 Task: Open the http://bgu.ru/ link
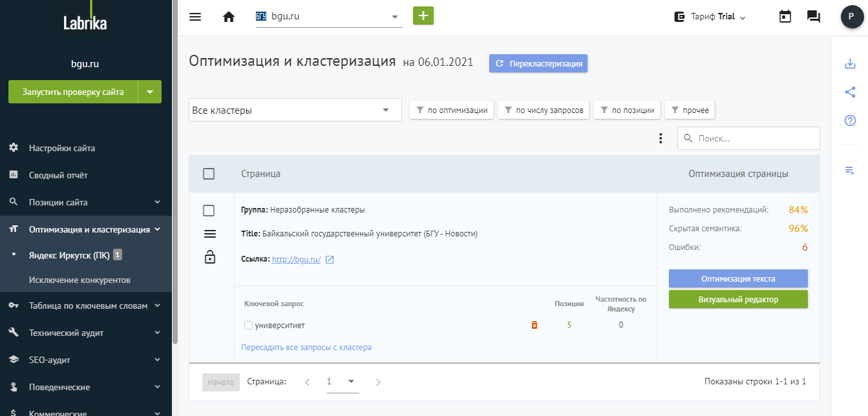click(x=296, y=259)
